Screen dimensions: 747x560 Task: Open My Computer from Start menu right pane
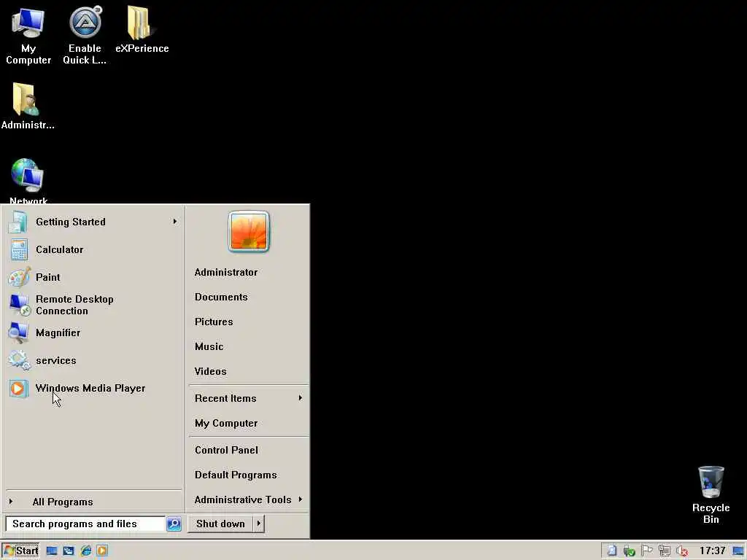click(x=226, y=424)
